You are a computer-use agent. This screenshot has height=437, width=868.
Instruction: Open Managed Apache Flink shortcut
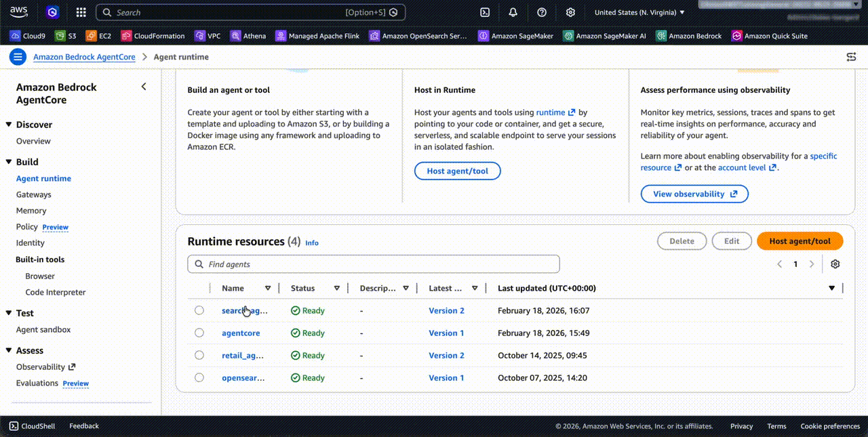pos(317,36)
